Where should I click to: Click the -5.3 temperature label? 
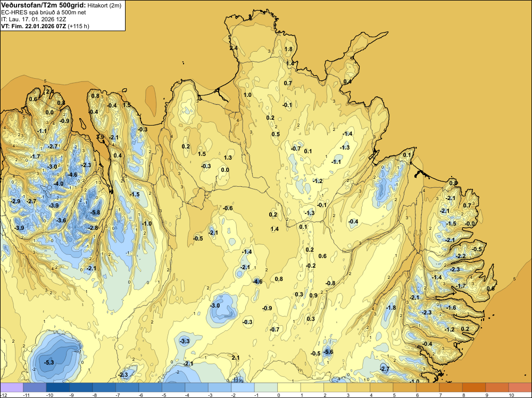[x=49, y=362]
